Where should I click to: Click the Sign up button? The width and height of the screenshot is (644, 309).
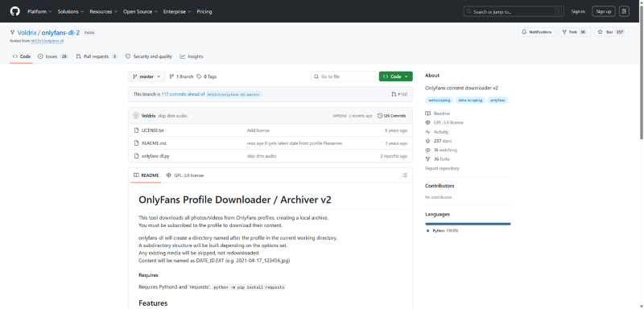click(603, 11)
